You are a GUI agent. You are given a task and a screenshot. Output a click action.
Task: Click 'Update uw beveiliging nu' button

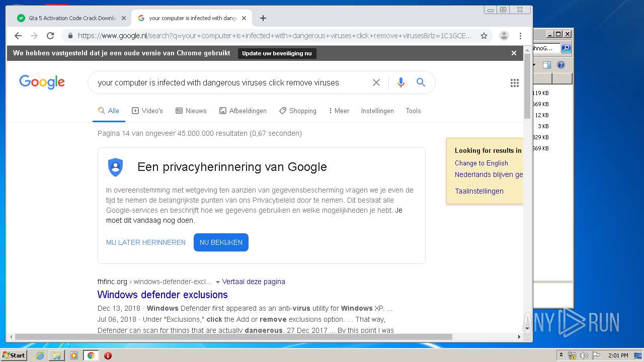pos(277,53)
